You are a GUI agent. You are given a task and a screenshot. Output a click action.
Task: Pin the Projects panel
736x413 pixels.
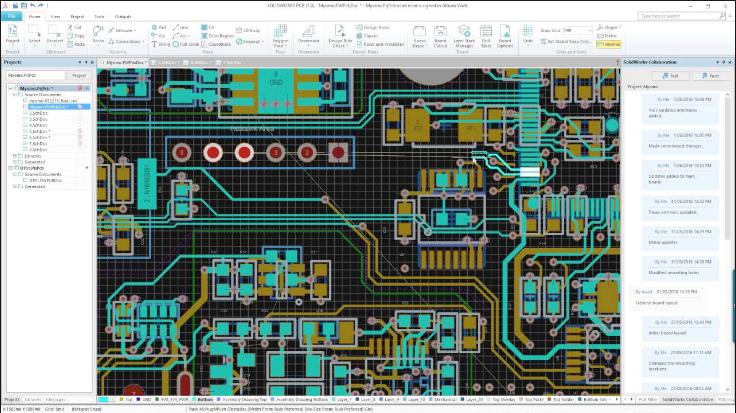click(x=86, y=62)
